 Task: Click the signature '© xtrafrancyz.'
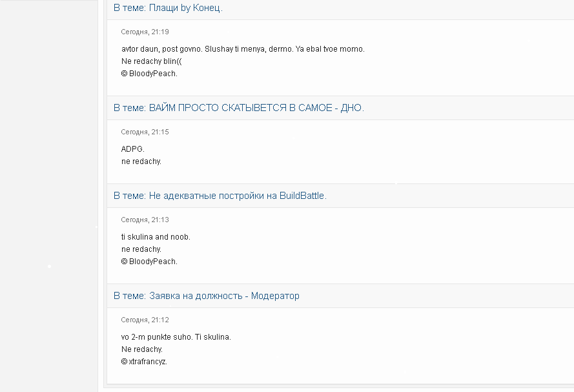(144, 362)
